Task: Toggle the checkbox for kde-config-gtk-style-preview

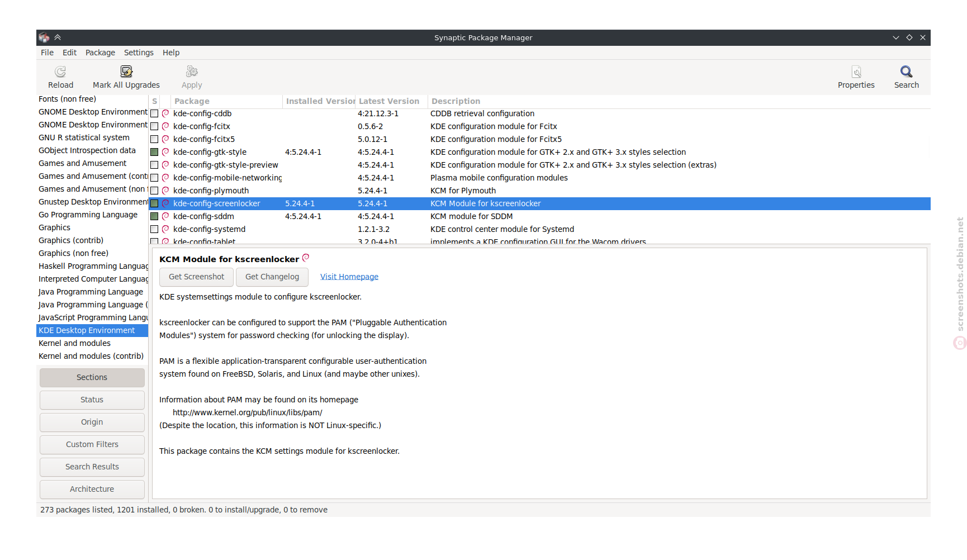Action: (154, 165)
